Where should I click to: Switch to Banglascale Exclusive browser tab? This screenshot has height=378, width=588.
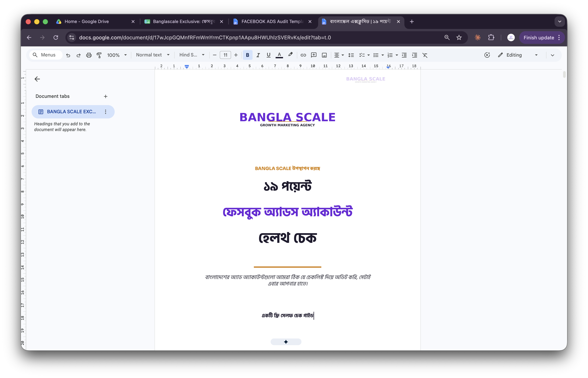(x=183, y=22)
